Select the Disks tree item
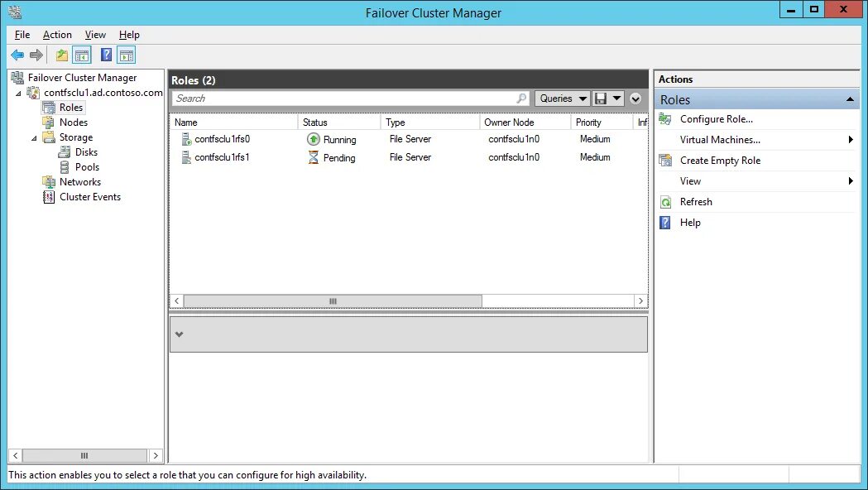The height and width of the screenshot is (490, 868). 86,151
